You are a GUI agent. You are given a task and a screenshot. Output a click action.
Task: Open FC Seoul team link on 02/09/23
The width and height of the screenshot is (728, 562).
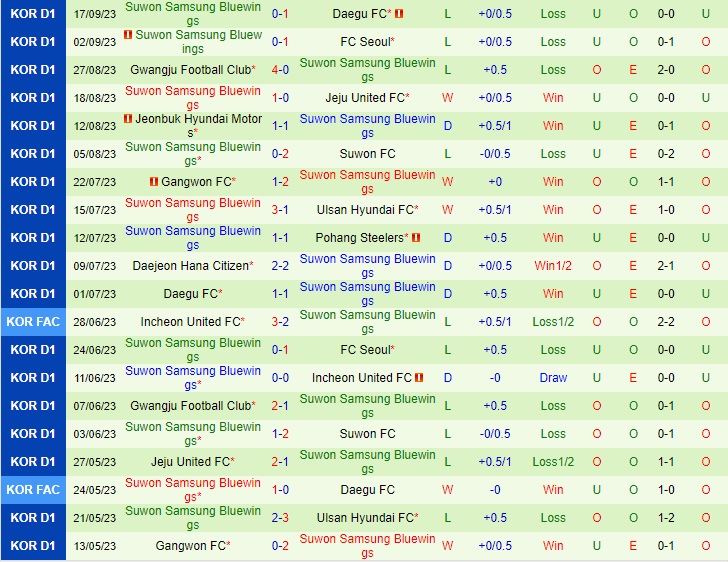(367, 42)
